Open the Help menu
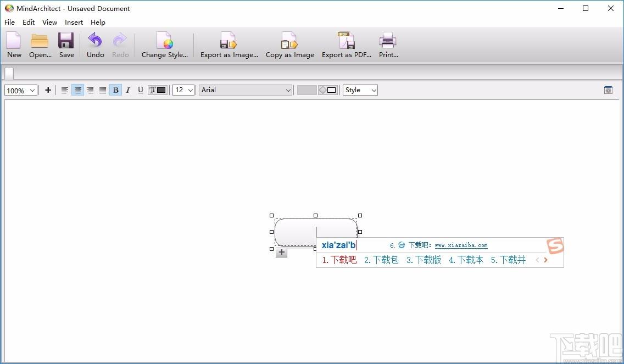 pos(98,23)
